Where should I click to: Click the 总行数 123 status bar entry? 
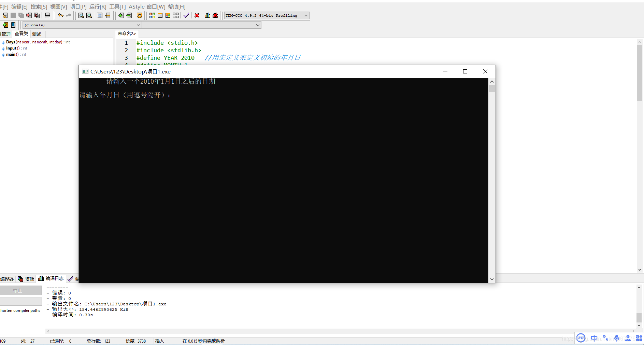98,341
